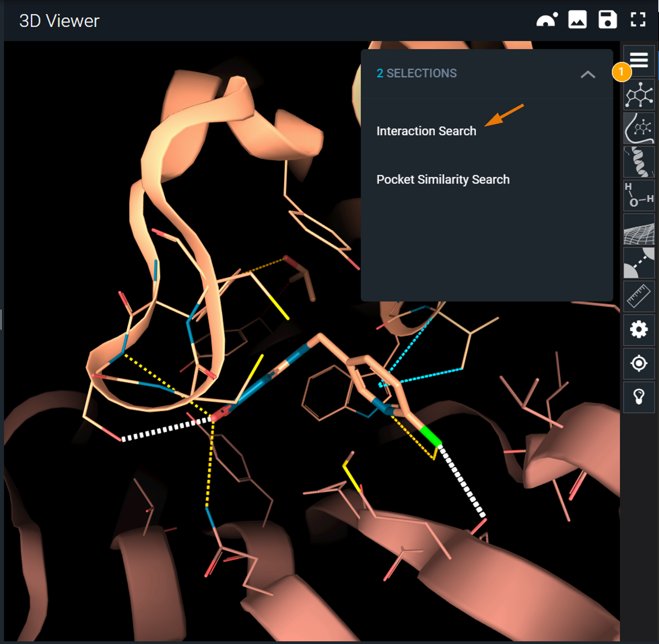Screen dimensions: 659x644
Task: Open the hamburger menu icon
Action: coord(639,60)
